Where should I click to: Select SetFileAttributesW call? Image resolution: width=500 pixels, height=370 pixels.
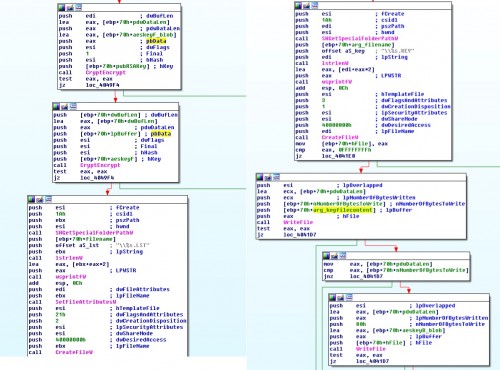[86, 302]
